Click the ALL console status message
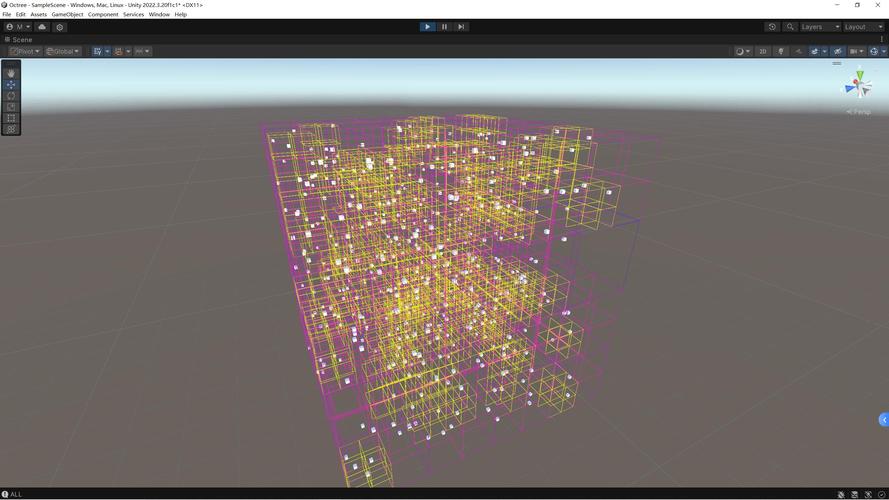This screenshot has height=500, width=889. [x=12, y=494]
